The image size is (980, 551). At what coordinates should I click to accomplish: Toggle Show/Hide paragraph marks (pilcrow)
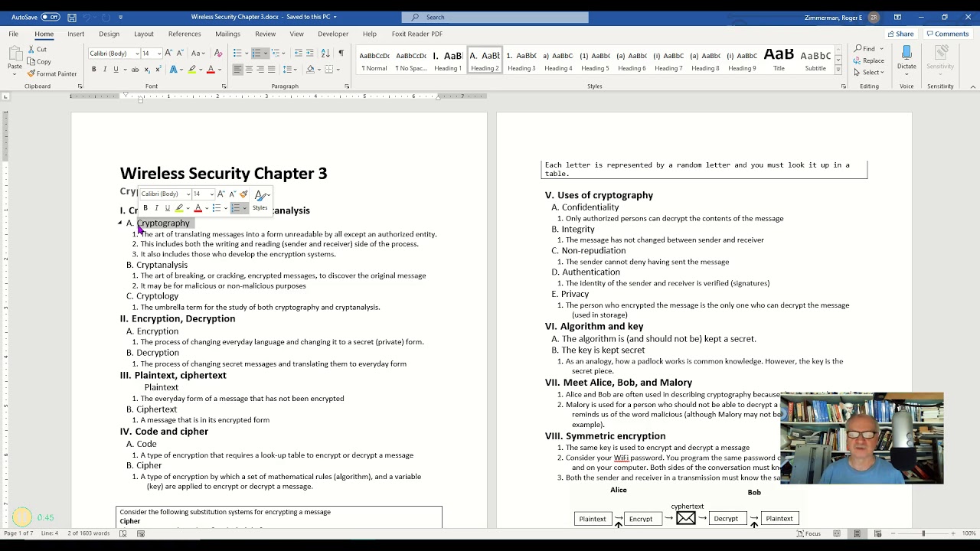[x=341, y=53]
